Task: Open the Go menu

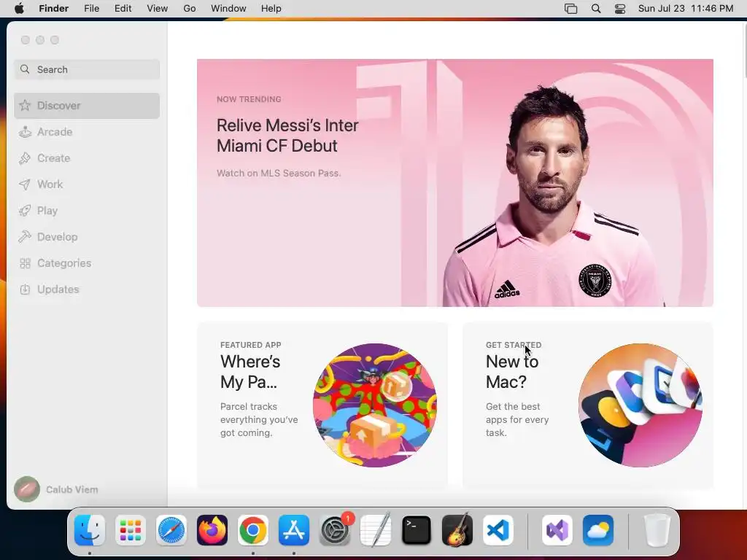Action: pyautogui.click(x=190, y=9)
